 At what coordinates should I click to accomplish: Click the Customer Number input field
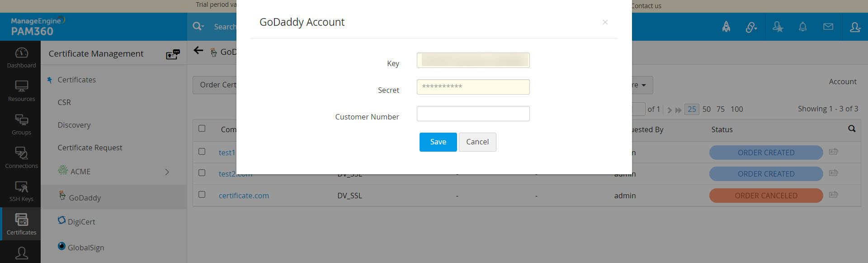[x=473, y=114]
